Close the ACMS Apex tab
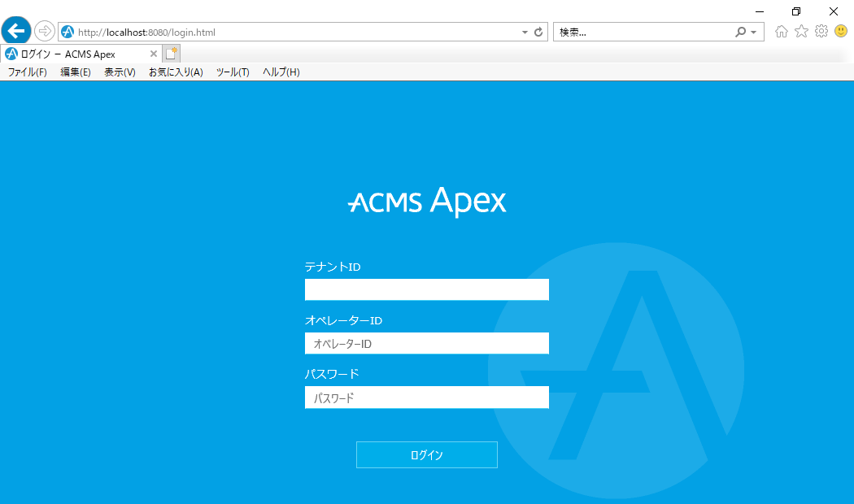 [x=153, y=52]
